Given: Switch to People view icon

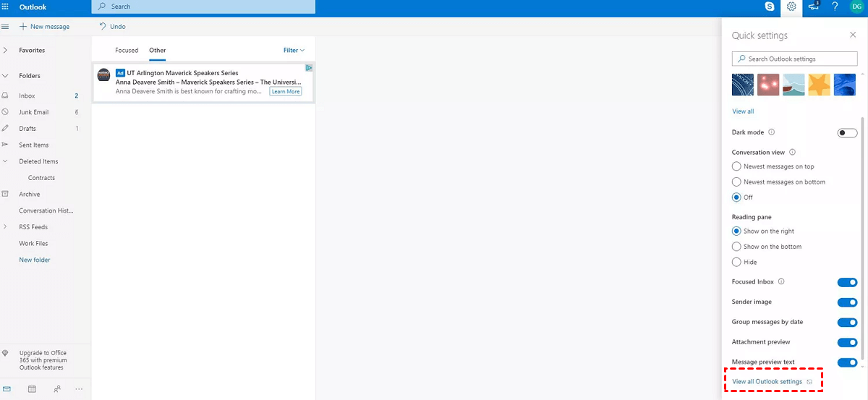Looking at the screenshot, I should [x=57, y=388].
